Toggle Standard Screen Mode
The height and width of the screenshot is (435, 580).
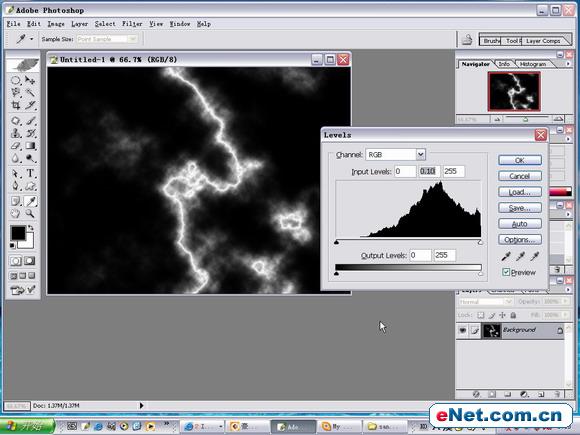(13, 276)
